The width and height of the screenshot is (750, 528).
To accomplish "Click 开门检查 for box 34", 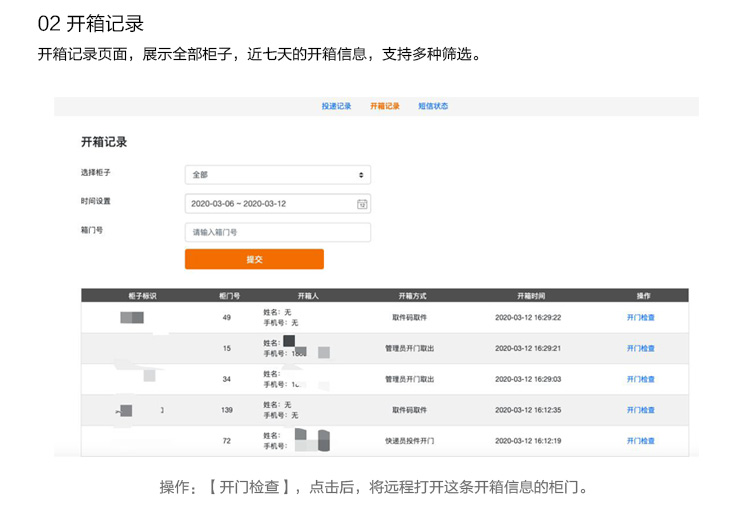I will point(640,380).
